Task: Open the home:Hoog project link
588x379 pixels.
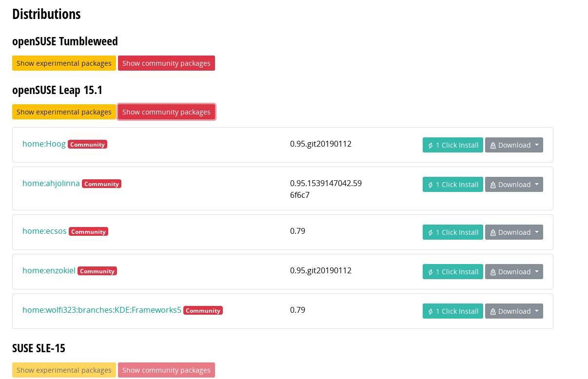Action: pyautogui.click(x=44, y=144)
